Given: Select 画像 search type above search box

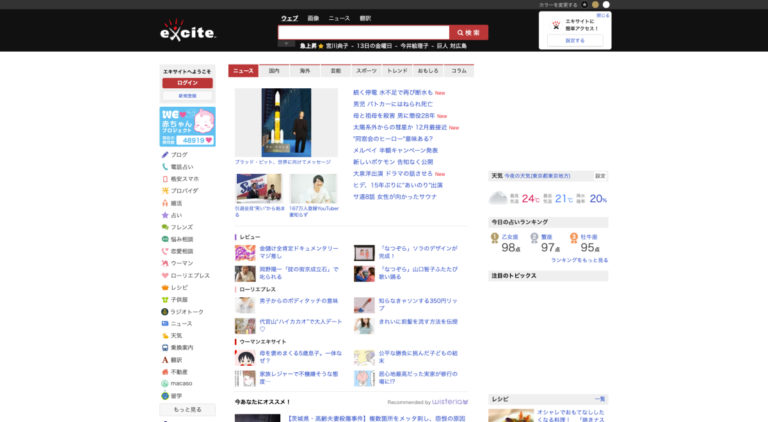Looking at the screenshot, I should click(x=313, y=18).
